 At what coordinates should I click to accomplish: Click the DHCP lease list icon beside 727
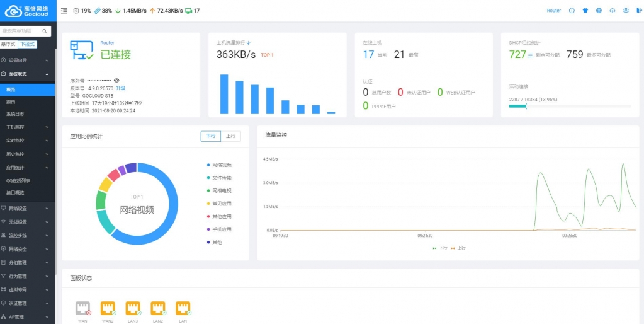(530, 55)
